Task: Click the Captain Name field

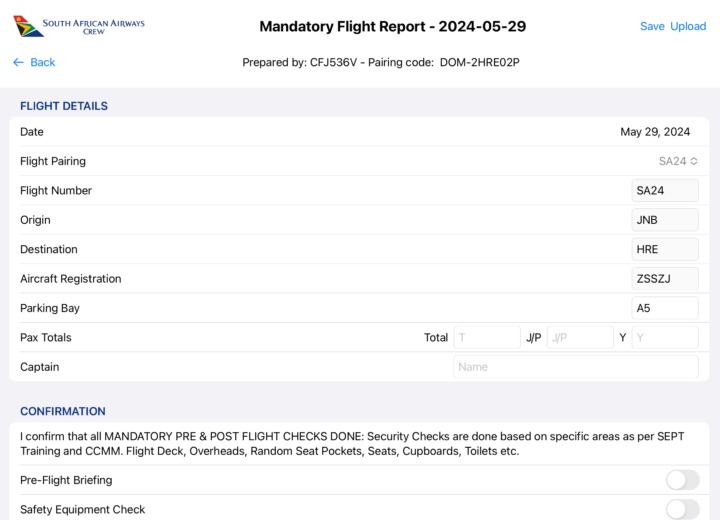Action: [x=576, y=367]
